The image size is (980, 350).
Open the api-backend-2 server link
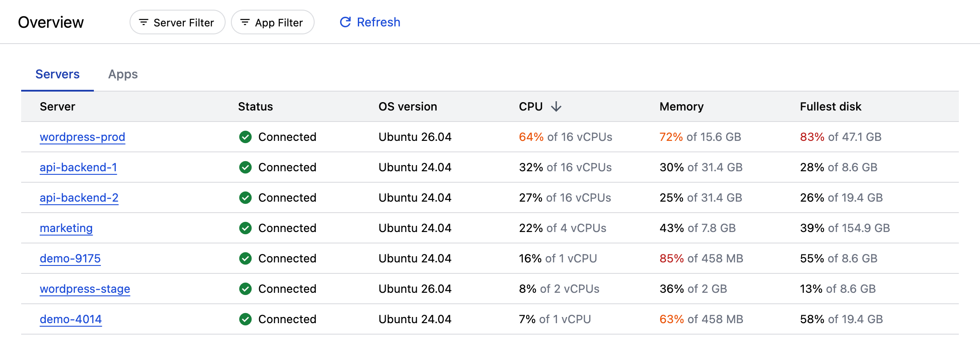click(79, 198)
